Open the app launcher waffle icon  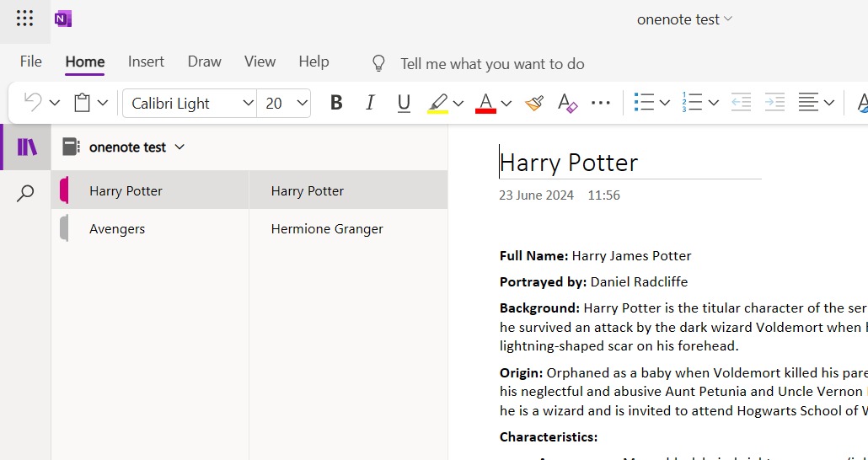click(x=25, y=19)
